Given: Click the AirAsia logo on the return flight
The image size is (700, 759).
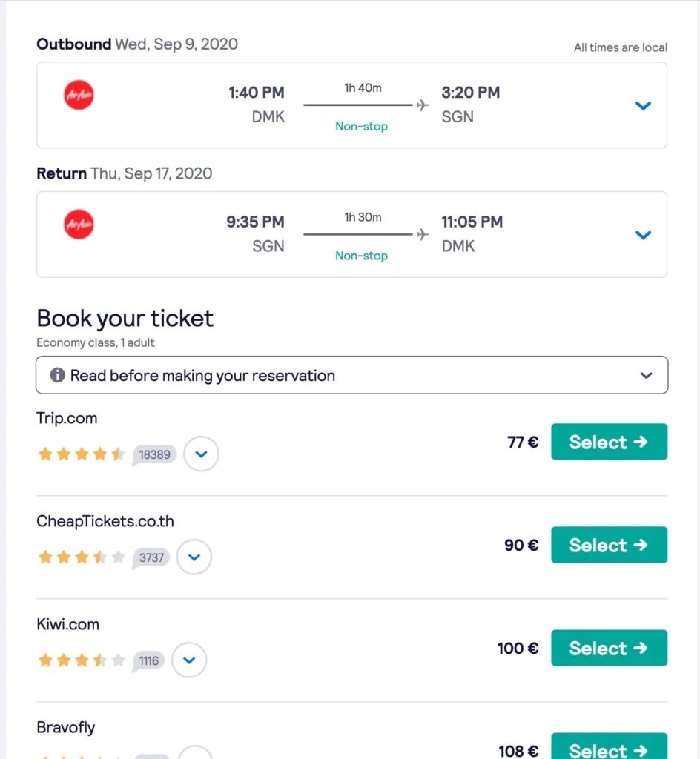Looking at the screenshot, I should (x=79, y=225).
